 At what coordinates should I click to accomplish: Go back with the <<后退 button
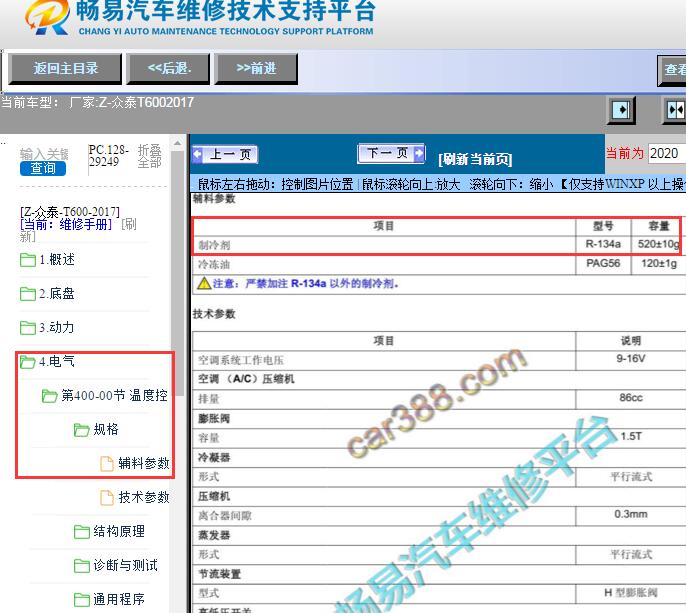point(169,69)
